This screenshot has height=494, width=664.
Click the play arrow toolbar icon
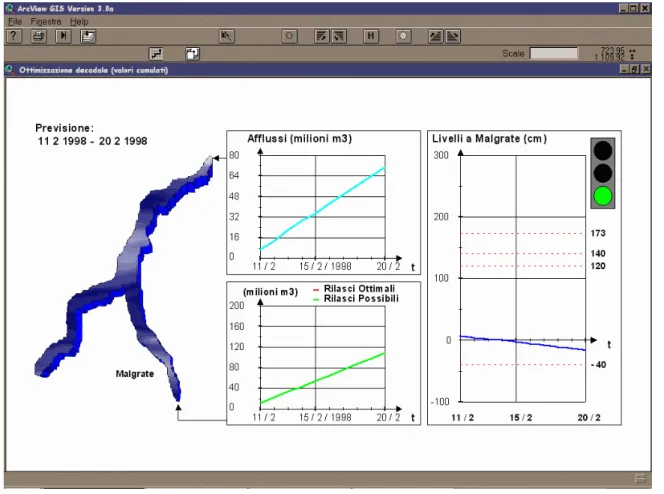click(x=63, y=36)
